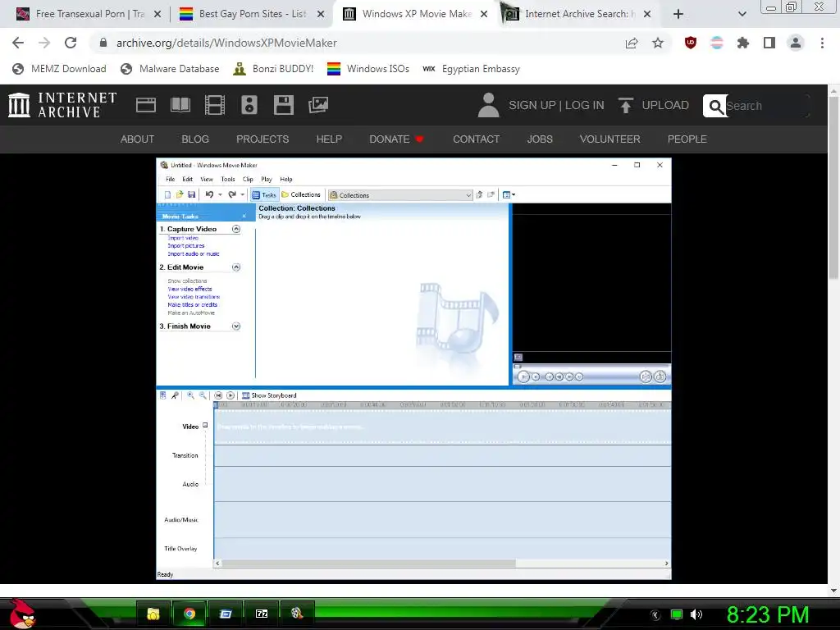This screenshot has height=630, width=840.
Task: Click the Import pictures link
Action: pyautogui.click(x=186, y=246)
